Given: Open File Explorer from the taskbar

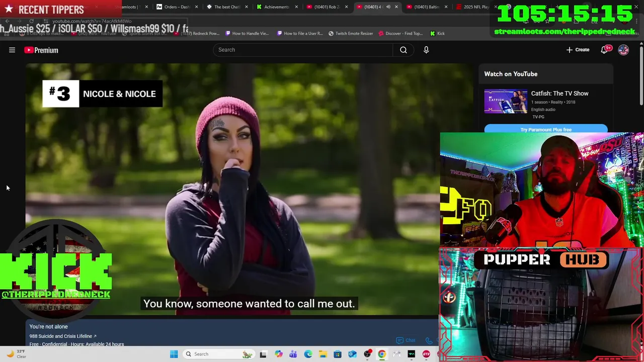Looking at the screenshot, I should pos(323,354).
